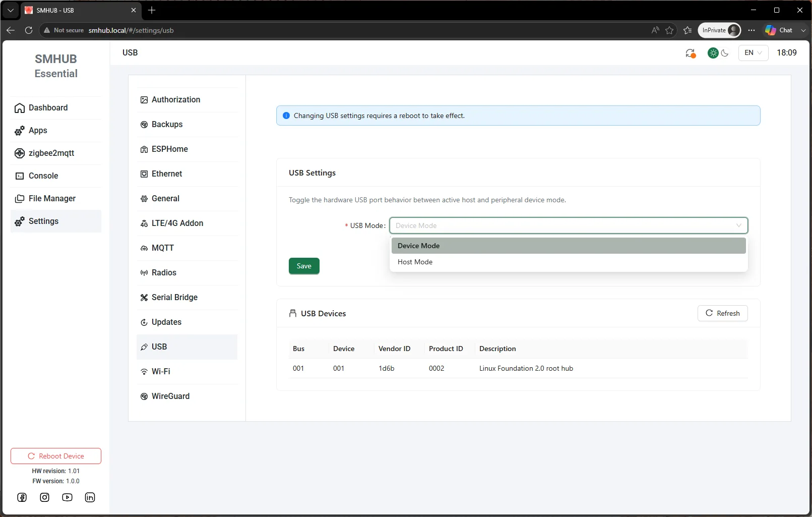Toggle the read aloud icon in address bar
This screenshot has height=517, width=812.
[655, 30]
